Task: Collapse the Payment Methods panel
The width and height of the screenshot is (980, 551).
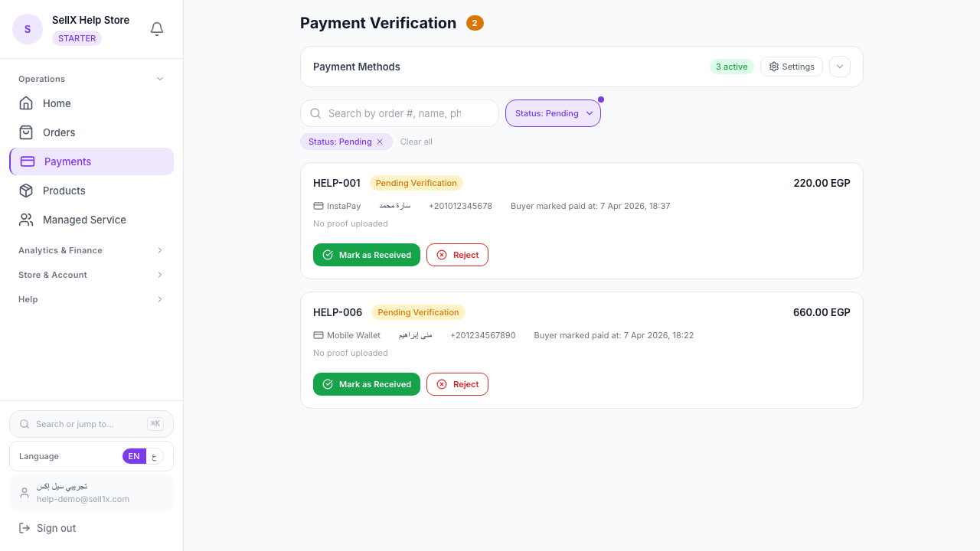Action: point(839,67)
